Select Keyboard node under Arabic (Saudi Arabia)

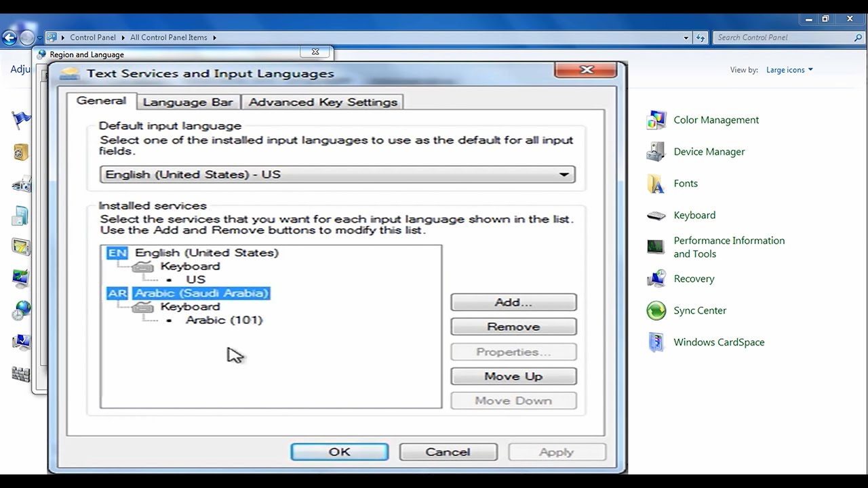(x=190, y=307)
